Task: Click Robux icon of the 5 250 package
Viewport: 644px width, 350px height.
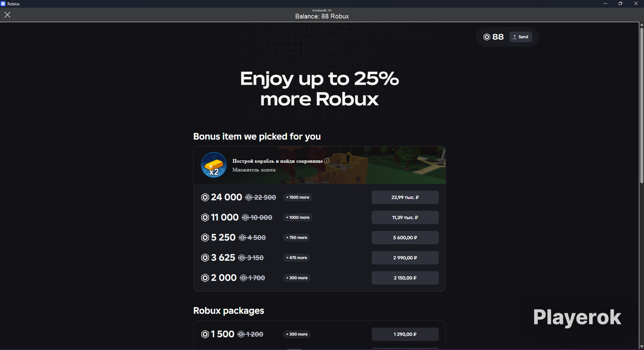Action: 205,238
